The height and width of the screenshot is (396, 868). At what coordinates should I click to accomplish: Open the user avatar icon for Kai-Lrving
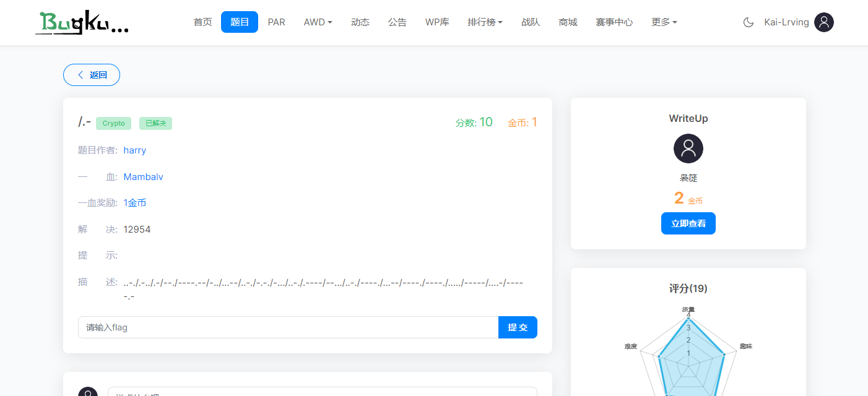[x=823, y=22]
